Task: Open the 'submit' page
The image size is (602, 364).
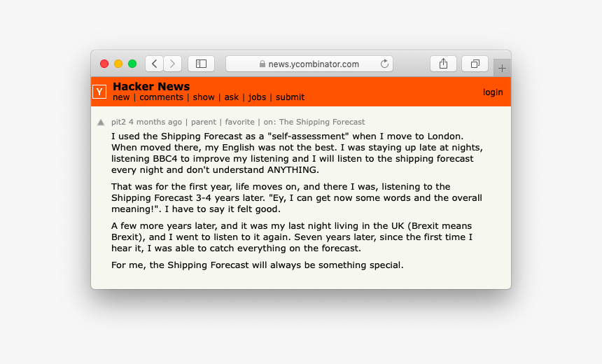Action: 290,97
